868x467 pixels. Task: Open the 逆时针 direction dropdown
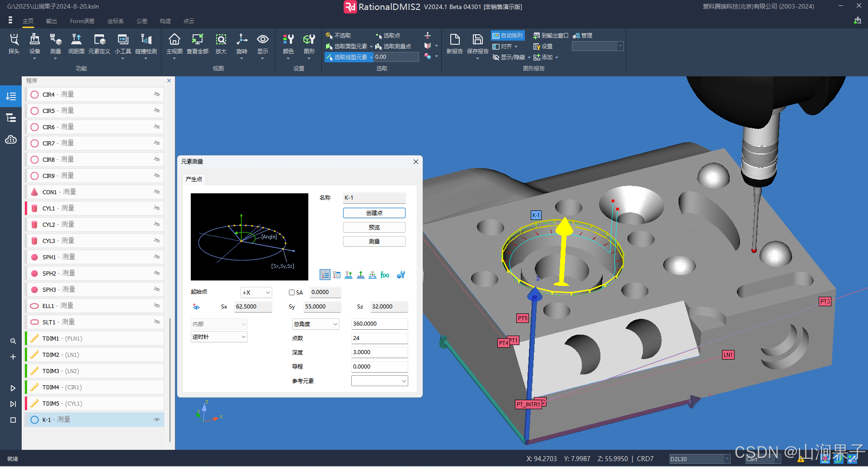219,336
